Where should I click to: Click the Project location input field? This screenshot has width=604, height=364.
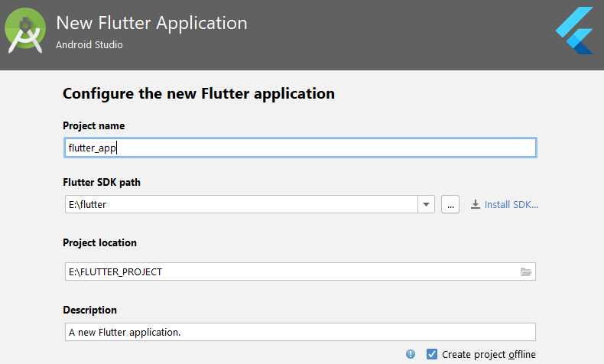(300, 271)
